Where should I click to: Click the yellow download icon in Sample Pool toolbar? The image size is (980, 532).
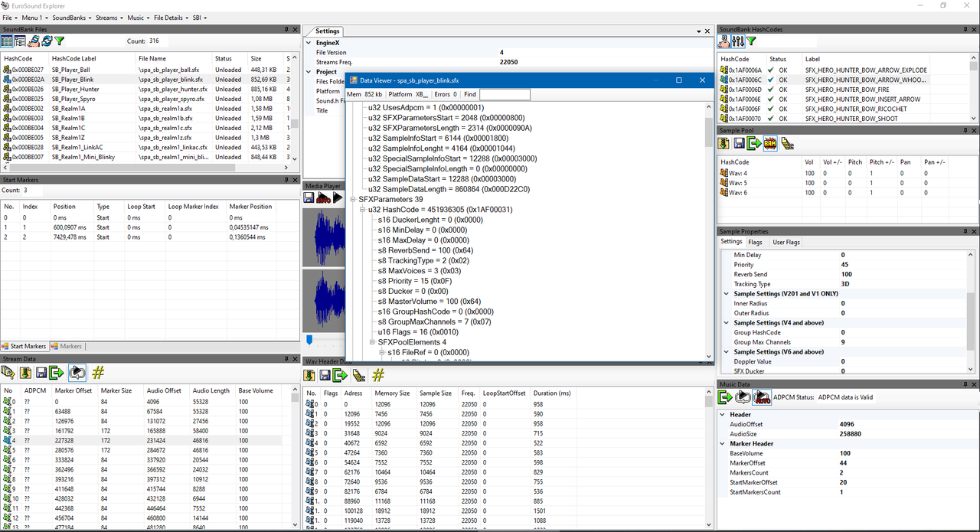724,143
